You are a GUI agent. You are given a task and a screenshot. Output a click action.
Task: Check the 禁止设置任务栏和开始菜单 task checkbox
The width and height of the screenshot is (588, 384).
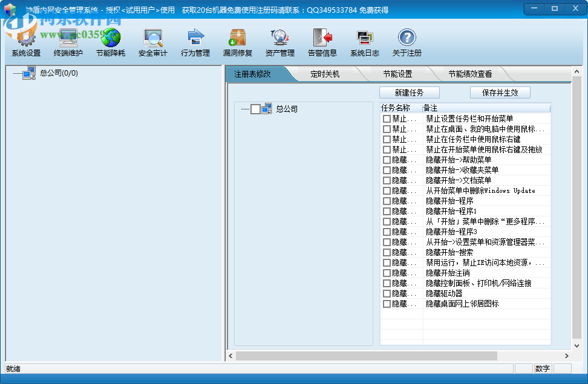coord(387,119)
